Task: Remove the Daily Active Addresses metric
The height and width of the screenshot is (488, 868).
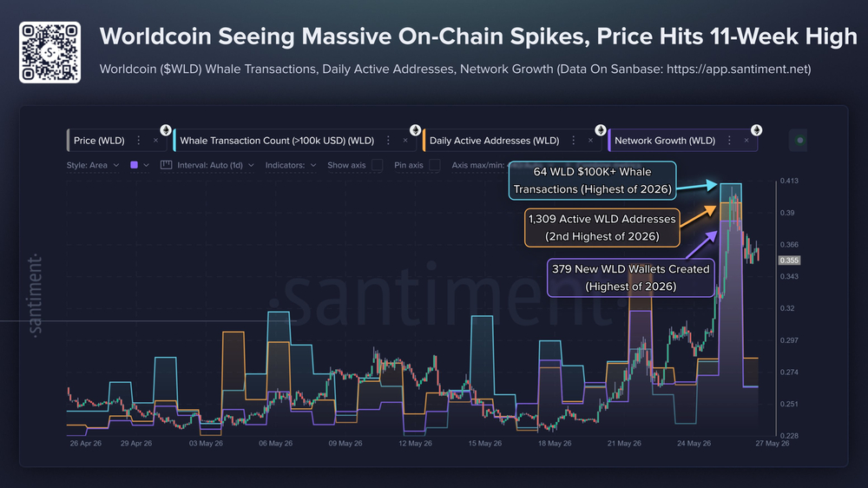Action: 590,141
